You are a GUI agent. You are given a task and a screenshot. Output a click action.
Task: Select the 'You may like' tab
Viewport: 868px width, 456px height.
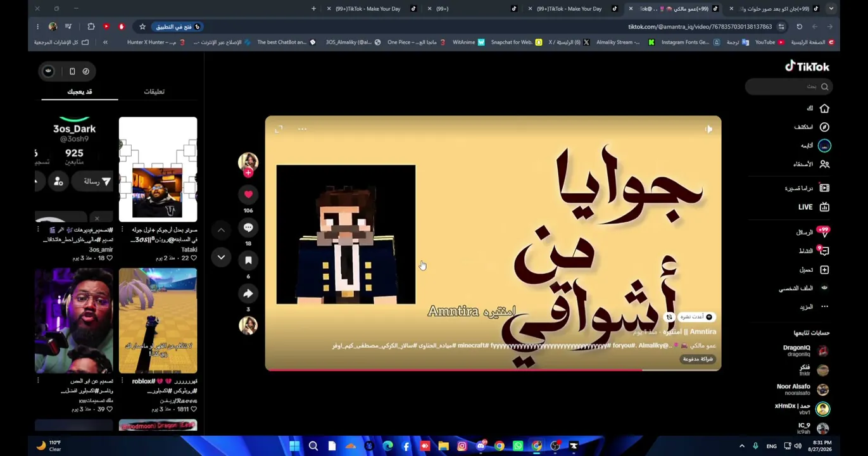tap(80, 91)
